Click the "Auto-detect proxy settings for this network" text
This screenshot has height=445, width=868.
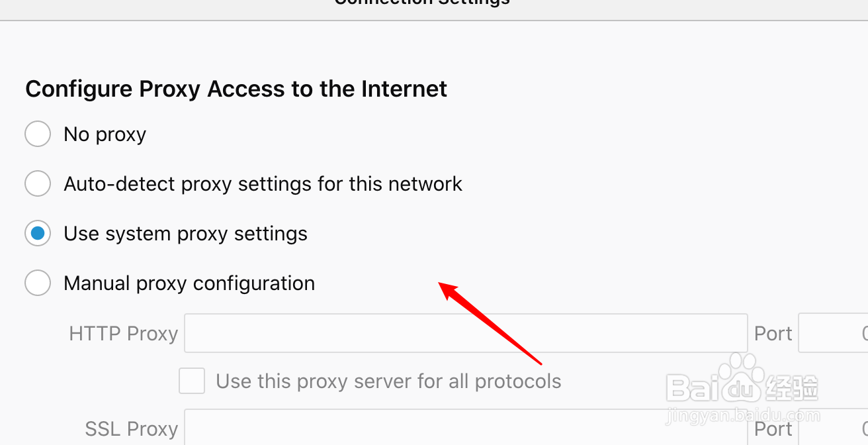(x=263, y=183)
